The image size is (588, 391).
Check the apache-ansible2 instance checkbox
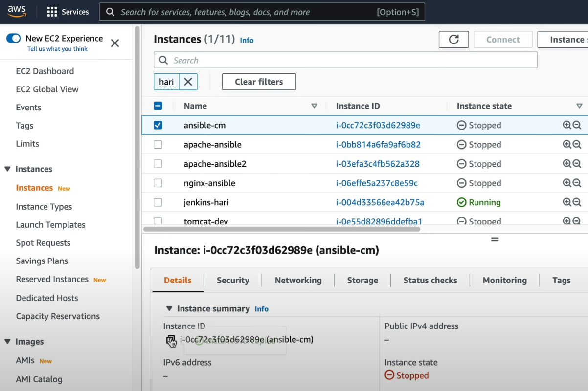pos(158,164)
